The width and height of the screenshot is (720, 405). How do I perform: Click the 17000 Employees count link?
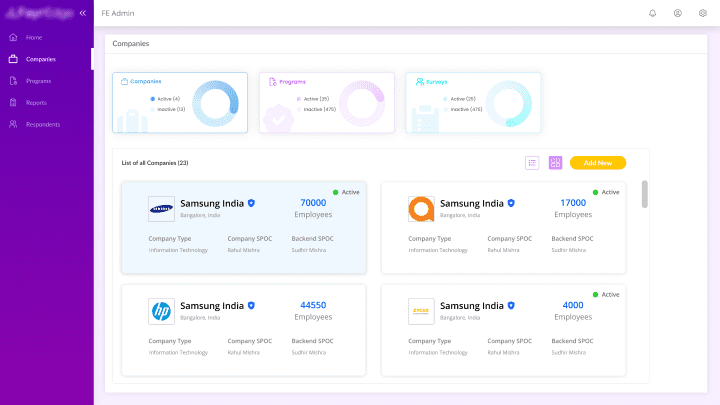coord(573,203)
